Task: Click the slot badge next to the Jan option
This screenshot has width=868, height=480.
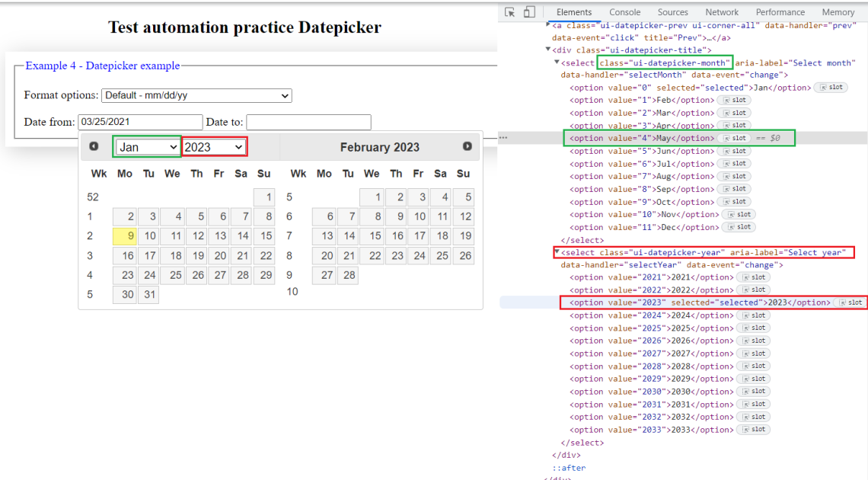Action: click(x=831, y=88)
